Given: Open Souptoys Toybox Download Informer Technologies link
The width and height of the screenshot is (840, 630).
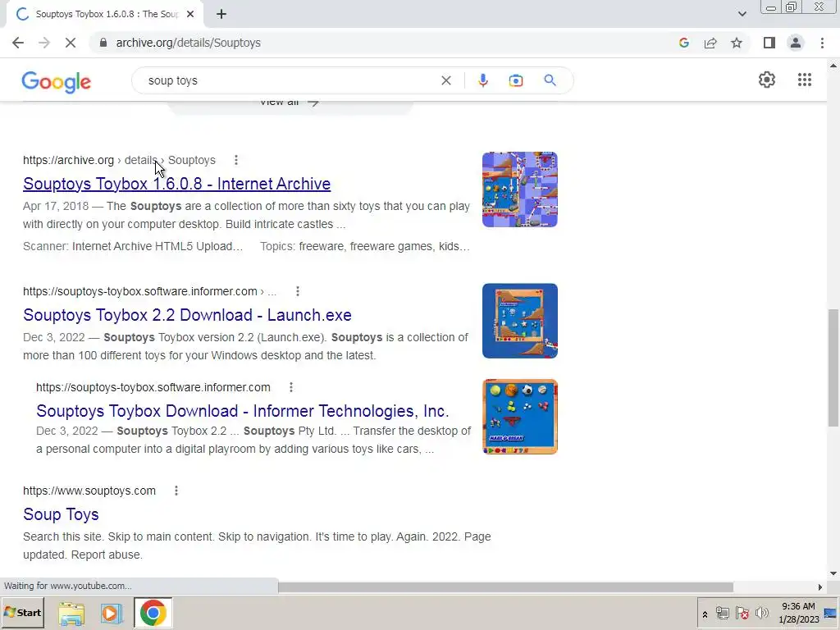Looking at the screenshot, I should [243, 411].
